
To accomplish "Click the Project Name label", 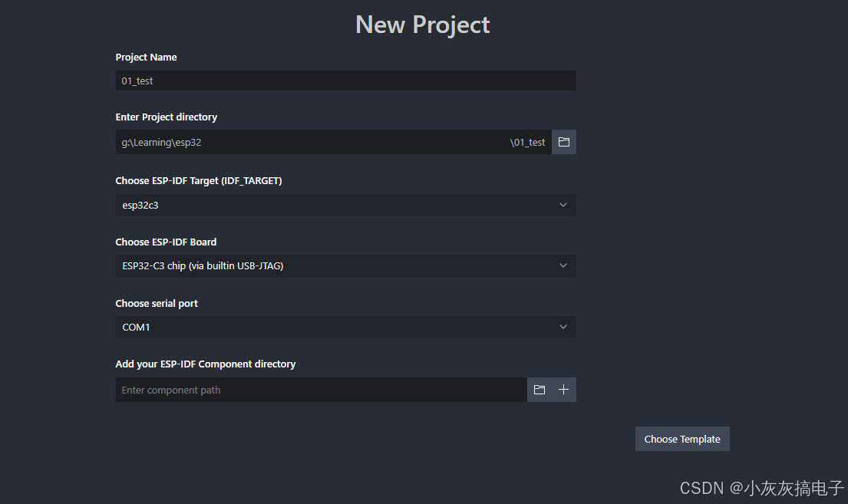I will tap(146, 58).
